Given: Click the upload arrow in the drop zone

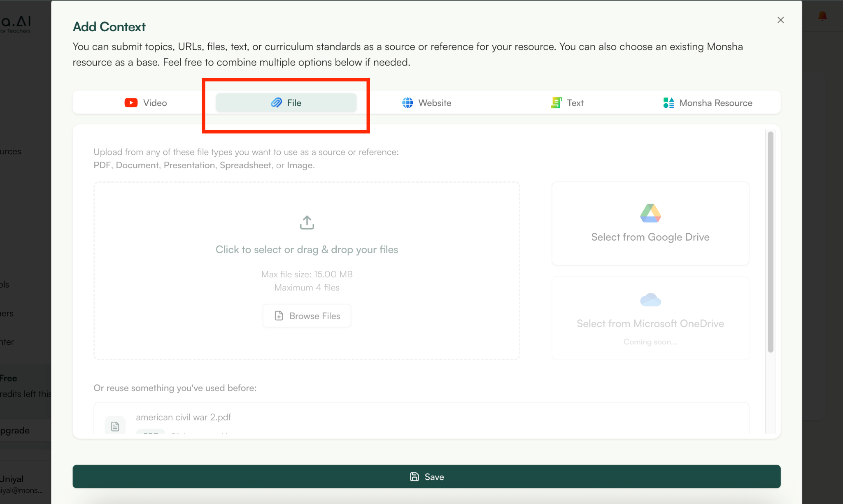Looking at the screenshot, I should [306, 222].
